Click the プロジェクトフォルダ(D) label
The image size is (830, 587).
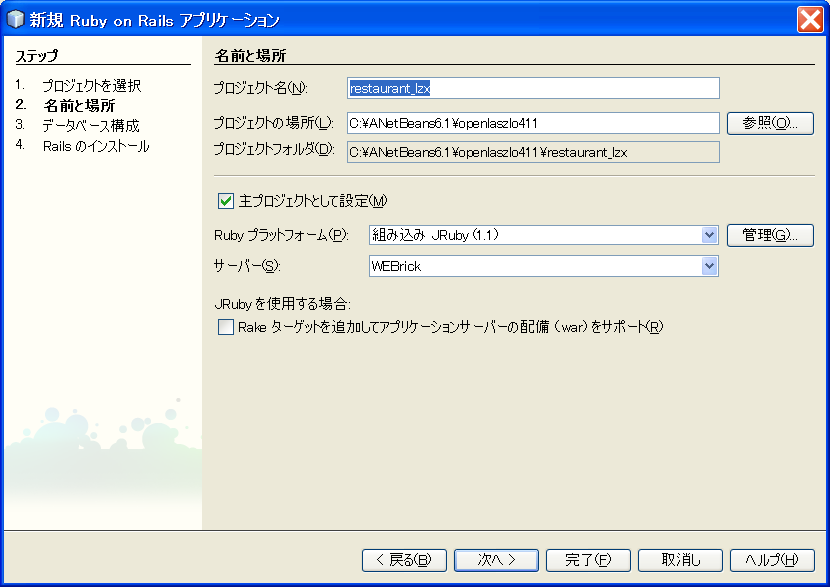[x=274, y=149]
